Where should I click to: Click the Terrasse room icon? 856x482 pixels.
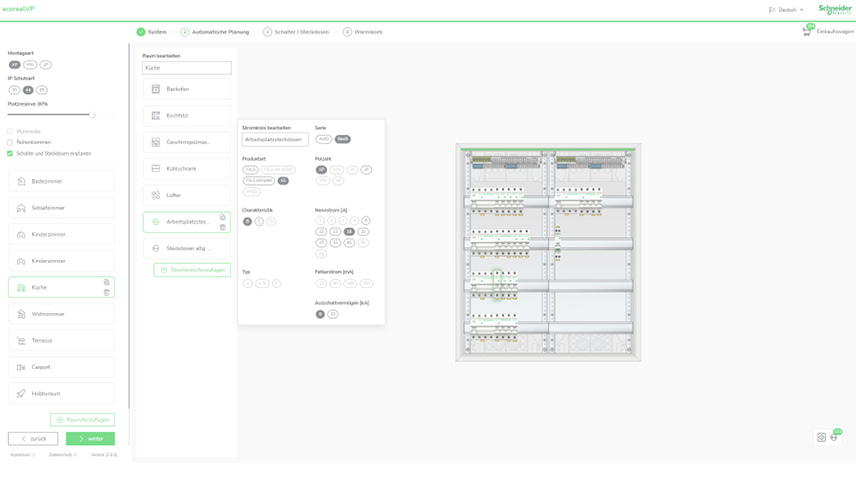pos(21,341)
